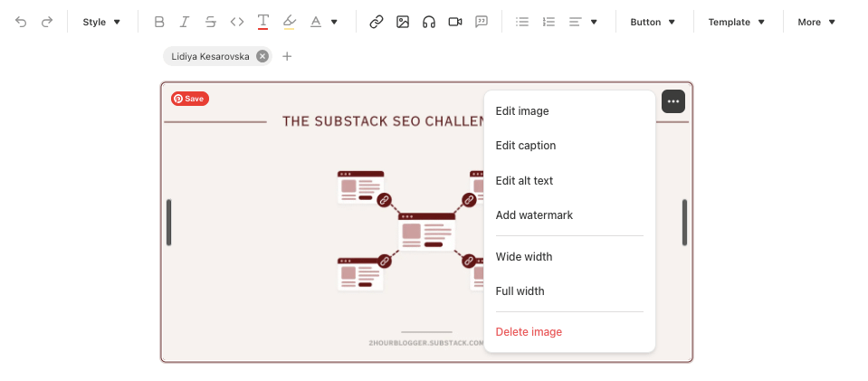Image resolution: width=868 pixels, height=381 pixels.
Task: Click the left image resize handle
Action: [x=169, y=223]
